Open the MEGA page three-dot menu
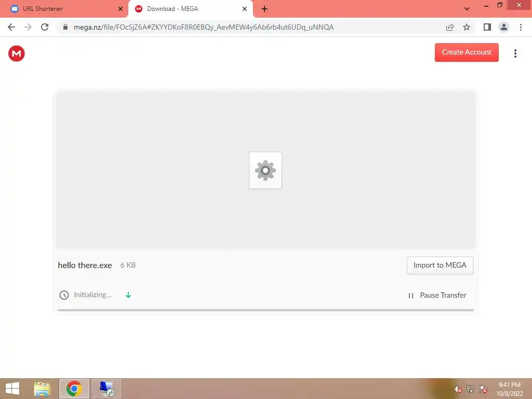Image resolution: width=532 pixels, height=399 pixels. pos(515,54)
